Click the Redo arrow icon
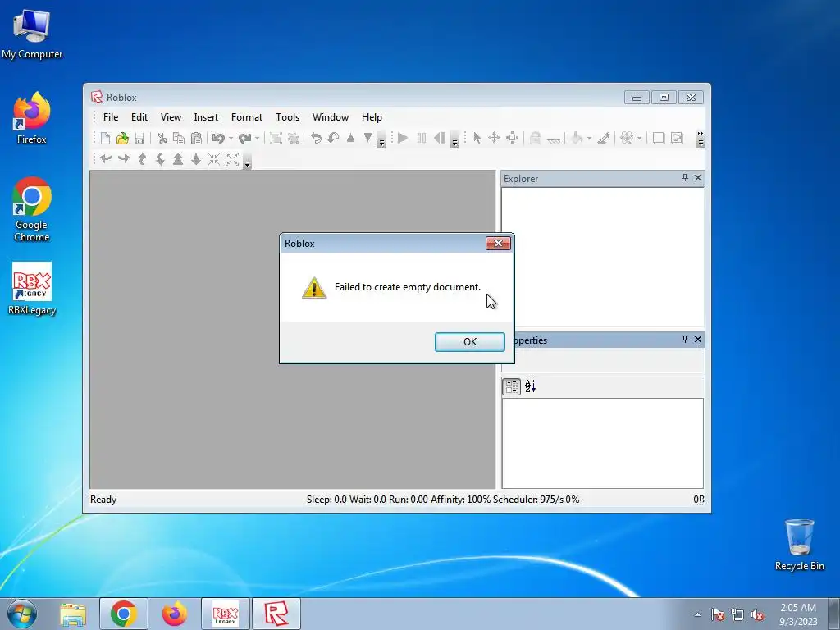Screen dimensions: 840x630 [x=244, y=138]
